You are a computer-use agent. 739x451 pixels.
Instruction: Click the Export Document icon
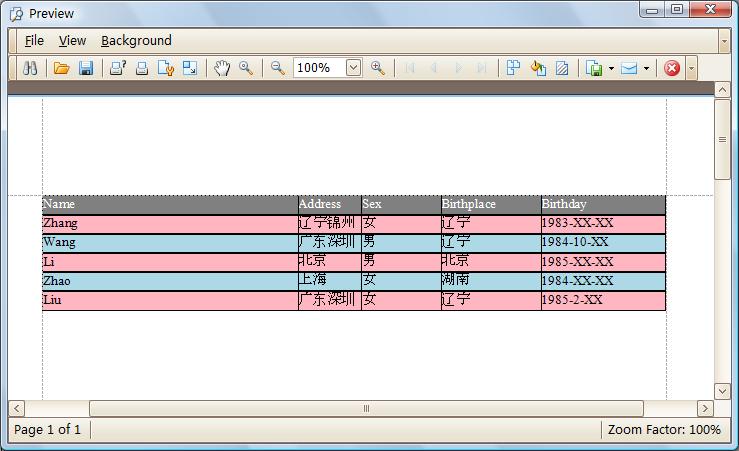[x=594, y=68]
